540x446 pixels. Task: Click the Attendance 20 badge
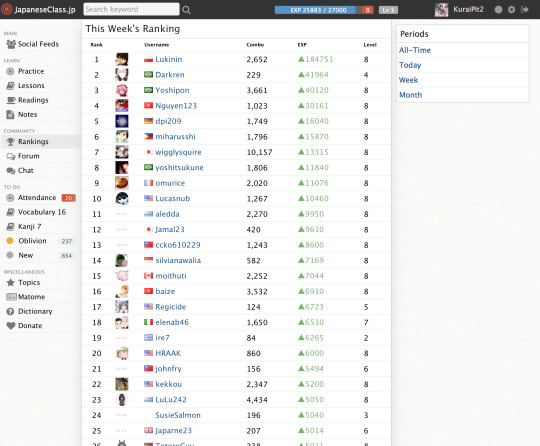click(69, 198)
